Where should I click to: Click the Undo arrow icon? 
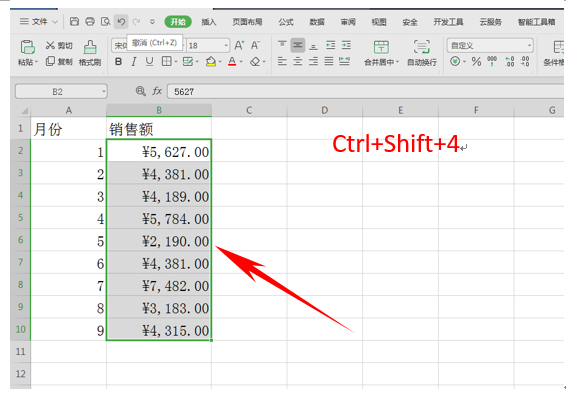point(121,22)
